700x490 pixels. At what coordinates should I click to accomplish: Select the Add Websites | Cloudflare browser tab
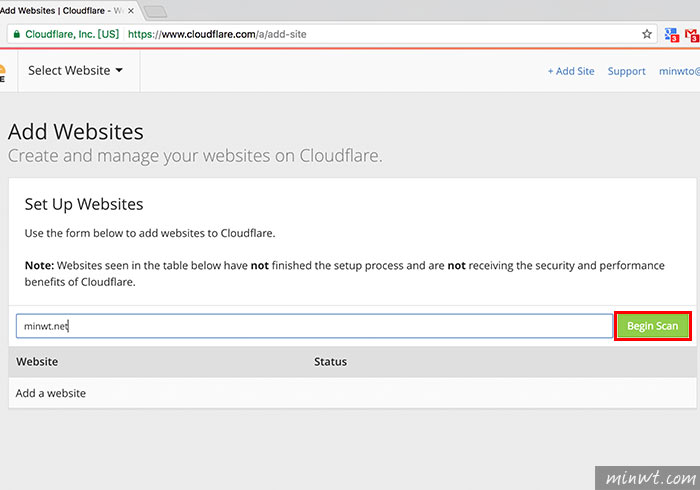tap(67, 10)
